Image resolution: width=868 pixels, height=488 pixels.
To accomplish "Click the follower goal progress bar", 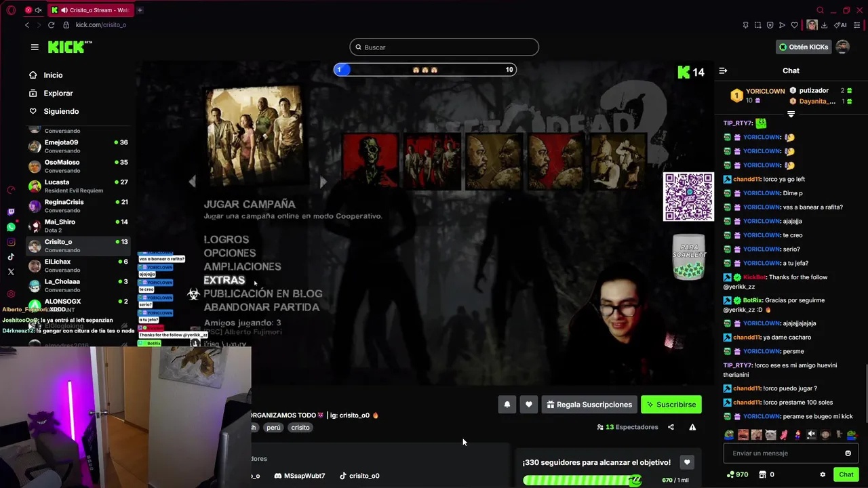I will [582, 481].
